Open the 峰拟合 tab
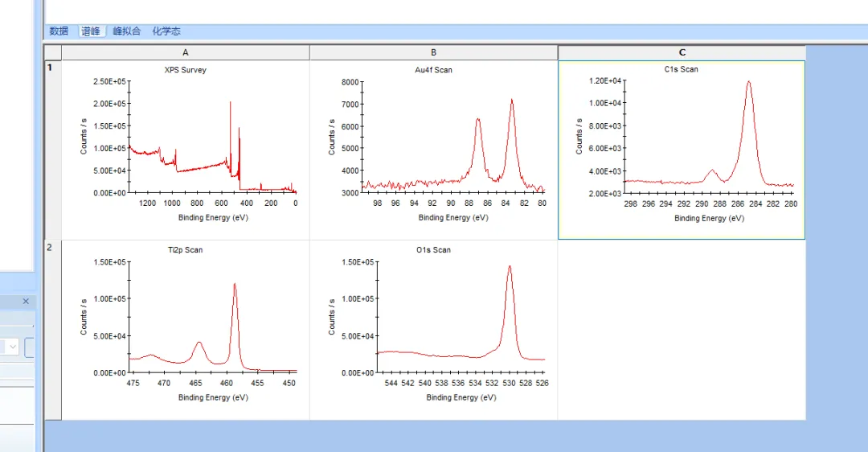 pos(127,31)
